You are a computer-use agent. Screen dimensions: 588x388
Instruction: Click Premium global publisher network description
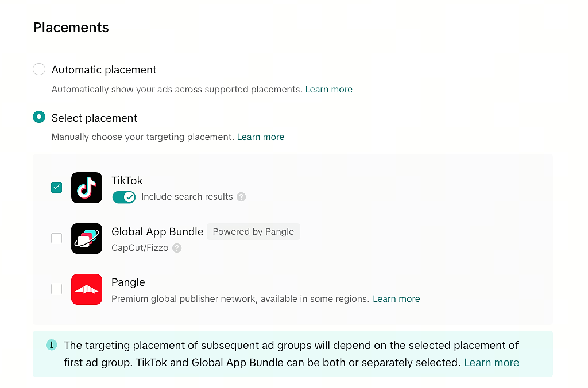(x=241, y=299)
